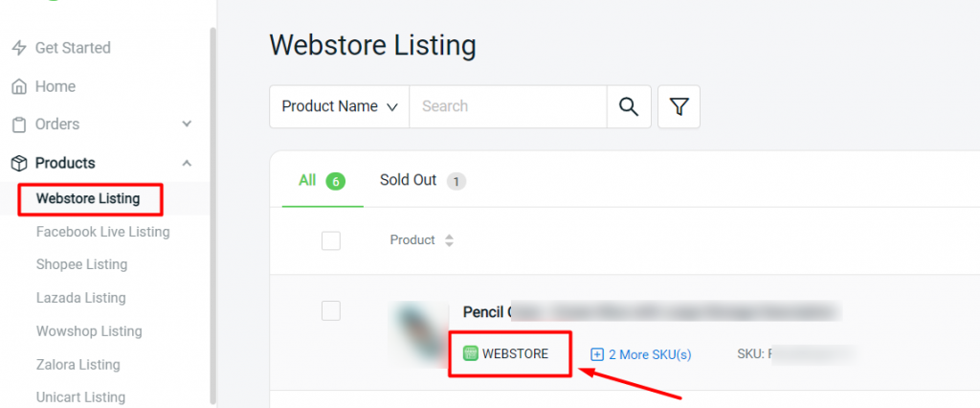The height and width of the screenshot is (408, 980).
Task: Check the Pencil product row checkbox
Action: click(x=330, y=310)
